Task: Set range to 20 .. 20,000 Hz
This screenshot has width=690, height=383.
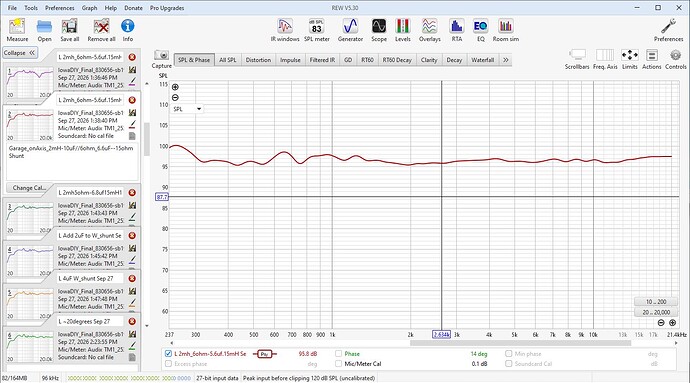Action: pos(656,312)
